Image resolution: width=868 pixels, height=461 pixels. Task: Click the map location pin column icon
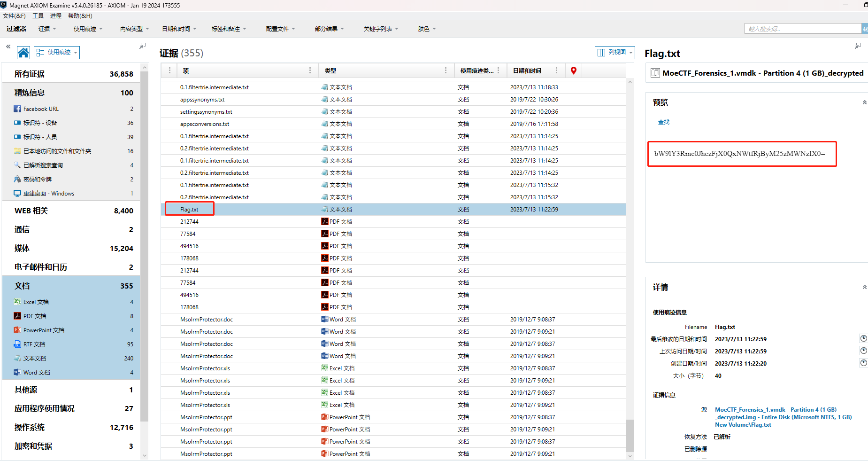574,70
